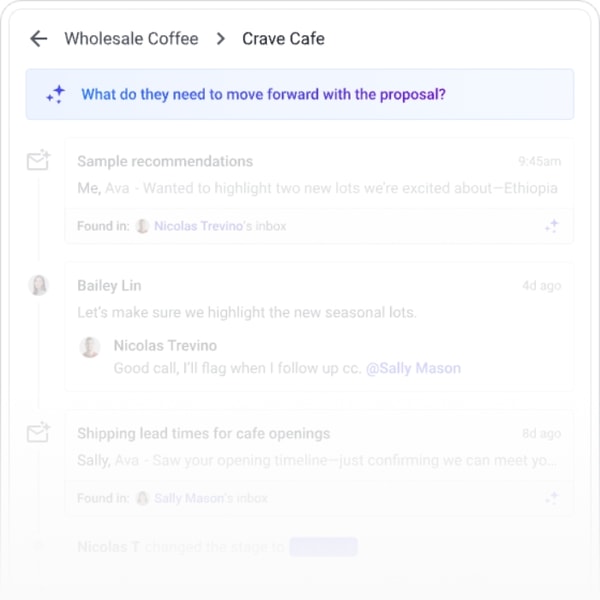The width and height of the screenshot is (600, 600).
Task: Click Nicolas Trevino's avatar in Found in row
Action: point(142,226)
